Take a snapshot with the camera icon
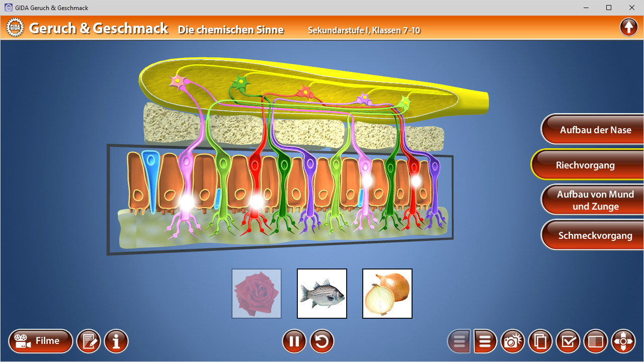Screen dimensions: 644x362 tap(513, 341)
